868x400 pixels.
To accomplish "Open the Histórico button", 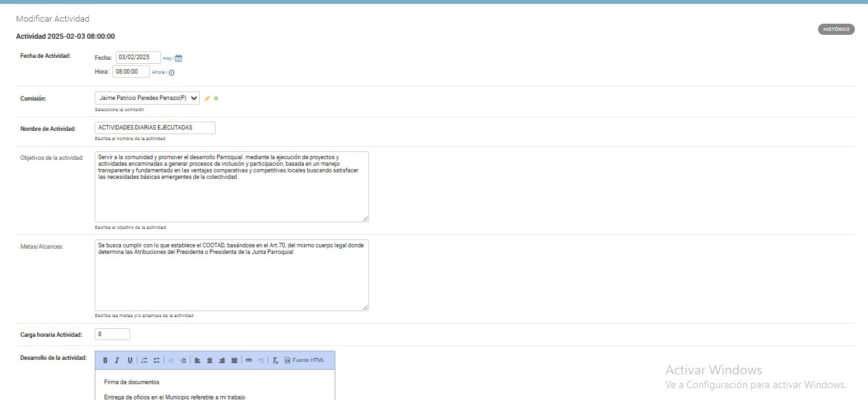I will [x=836, y=30].
